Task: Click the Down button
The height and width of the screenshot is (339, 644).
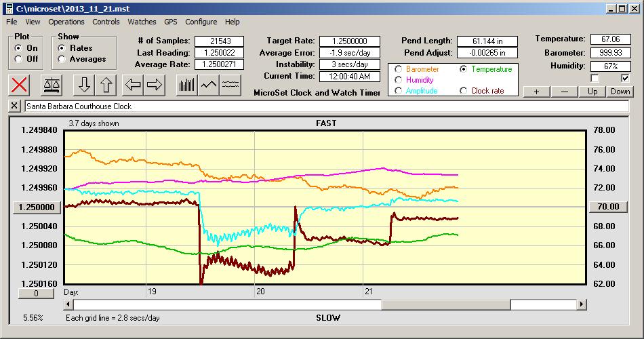Action: 620,92
